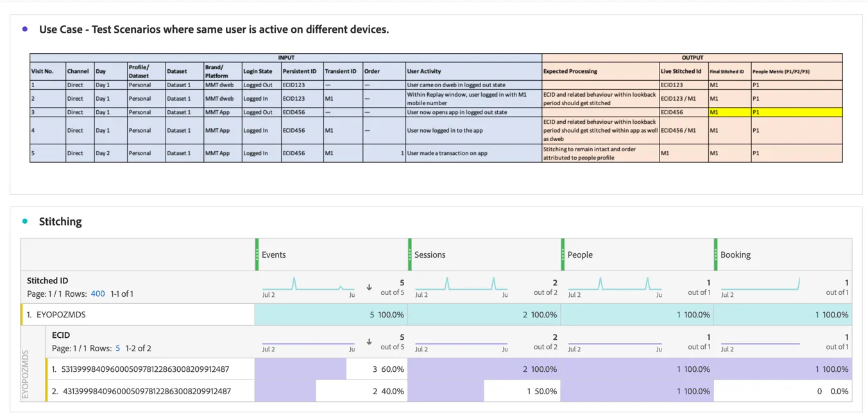
Task: Click the Expected Processing column header
Action: (x=600, y=71)
